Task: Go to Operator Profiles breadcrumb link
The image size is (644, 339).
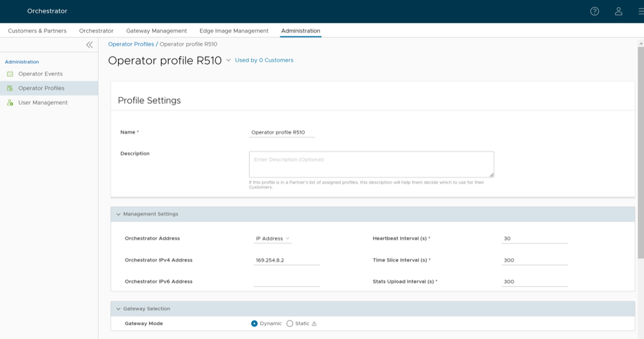Action: [131, 44]
